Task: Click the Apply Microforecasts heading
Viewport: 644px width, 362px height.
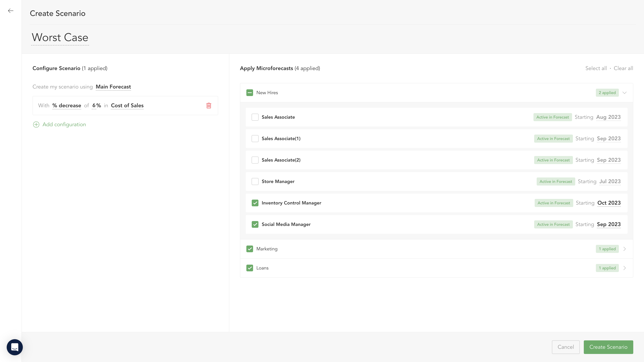Action: click(266, 68)
